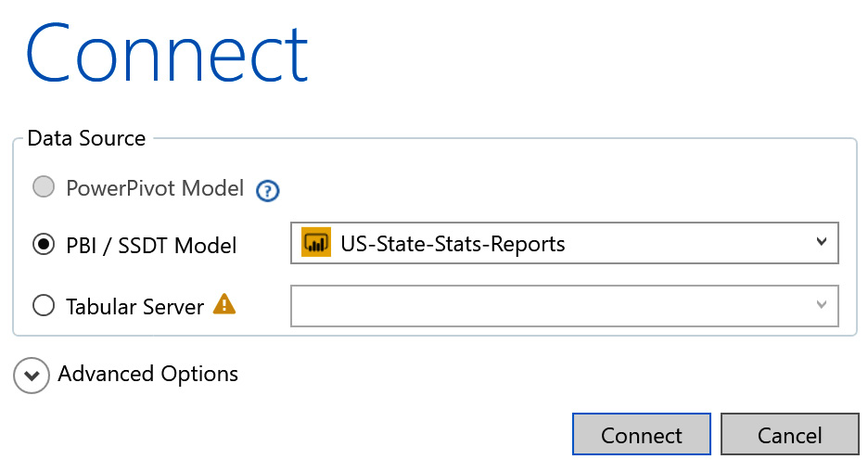Click the PowerPivot Model help question icon

[x=268, y=191]
